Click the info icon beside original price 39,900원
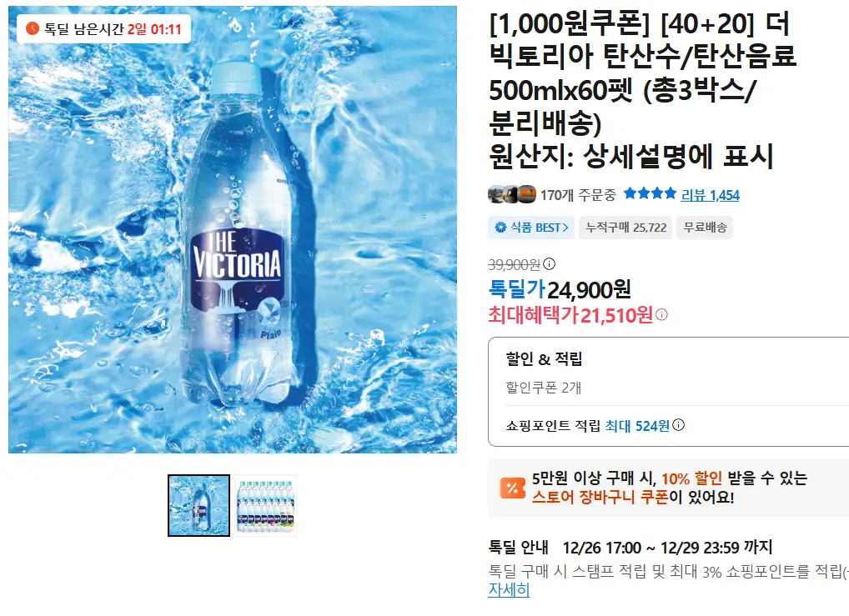Image resolution: width=849 pixels, height=616 pixels. tap(549, 264)
